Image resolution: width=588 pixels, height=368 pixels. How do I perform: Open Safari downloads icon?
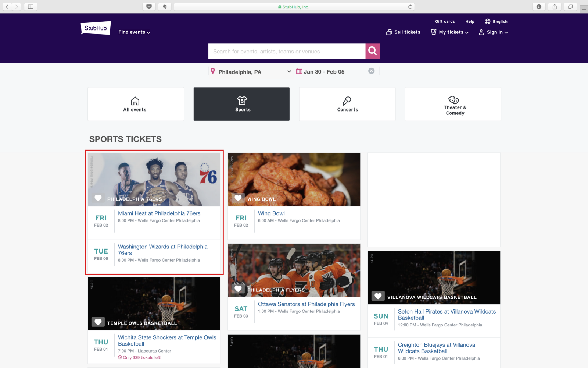click(539, 7)
